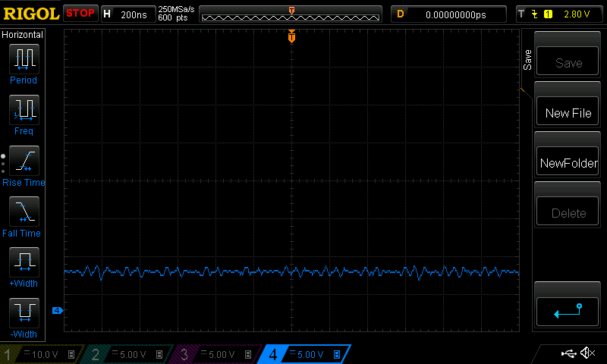Toggle channel 1 at 10.0 V
The width and height of the screenshot is (607, 364).
tap(42, 354)
